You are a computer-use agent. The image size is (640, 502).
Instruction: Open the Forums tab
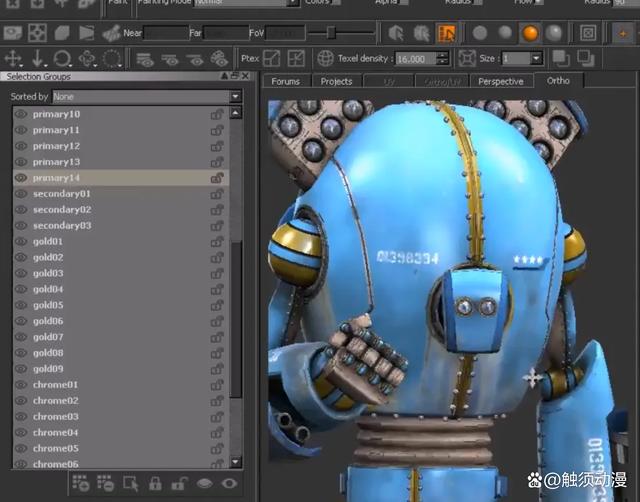point(285,82)
